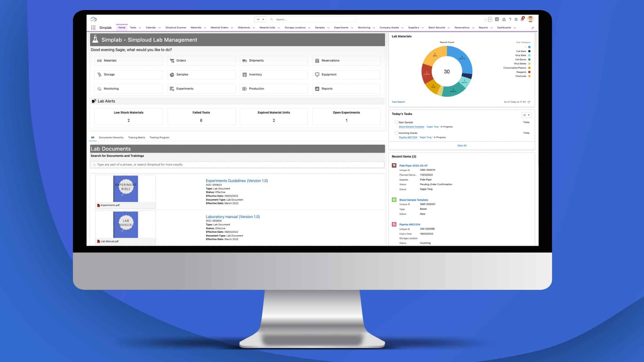Switch to the Training Matrix tab
This screenshot has height=362, width=644.
(x=137, y=137)
